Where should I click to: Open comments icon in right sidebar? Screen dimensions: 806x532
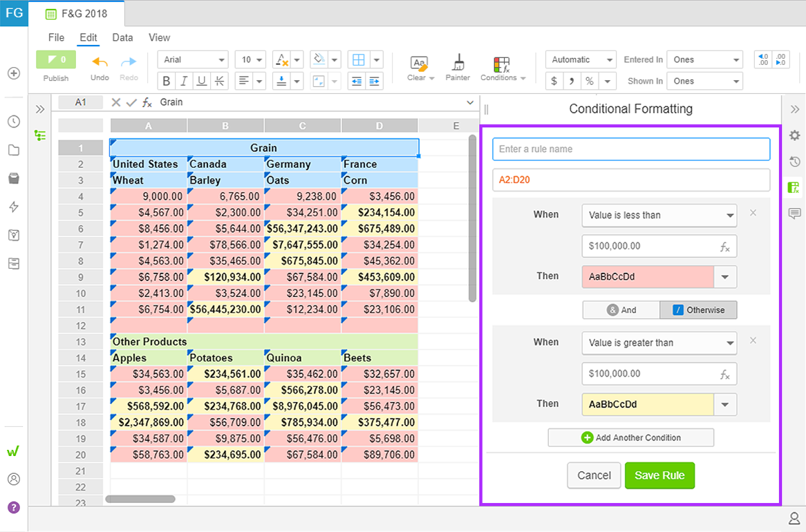[795, 213]
